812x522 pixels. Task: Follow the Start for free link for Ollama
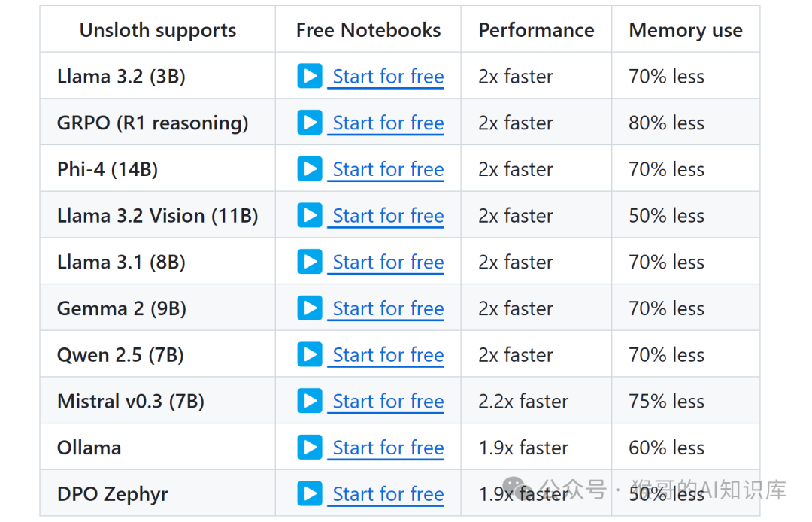(388, 448)
